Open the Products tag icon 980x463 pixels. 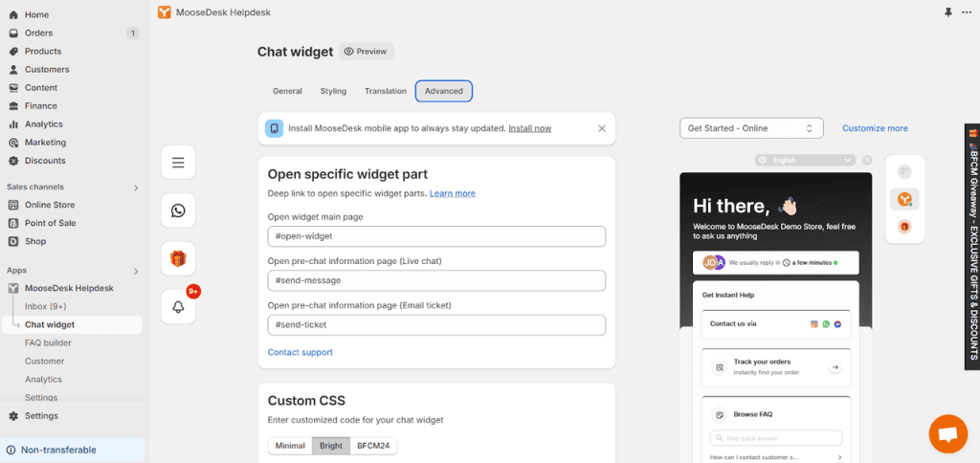(13, 52)
